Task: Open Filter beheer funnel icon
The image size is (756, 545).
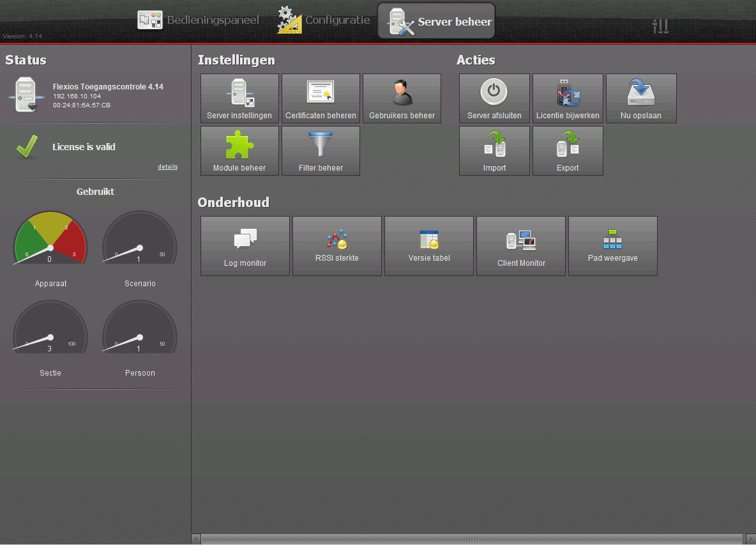Action: pyautogui.click(x=321, y=151)
